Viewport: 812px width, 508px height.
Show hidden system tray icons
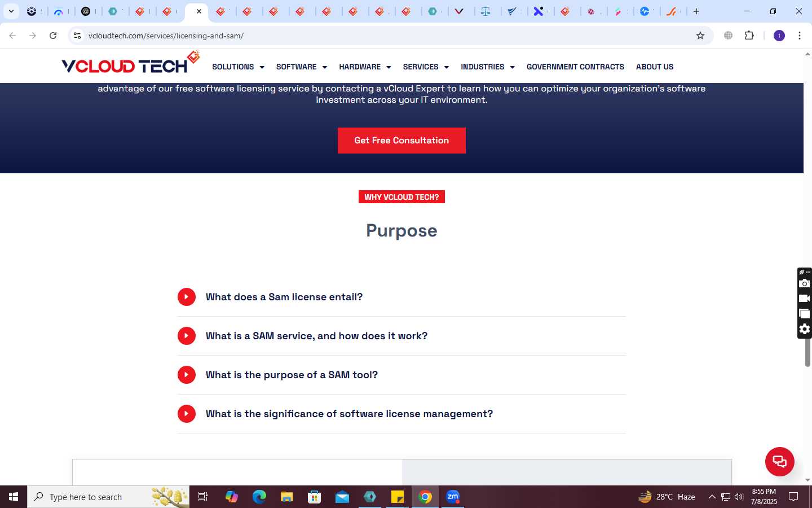point(712,497)
